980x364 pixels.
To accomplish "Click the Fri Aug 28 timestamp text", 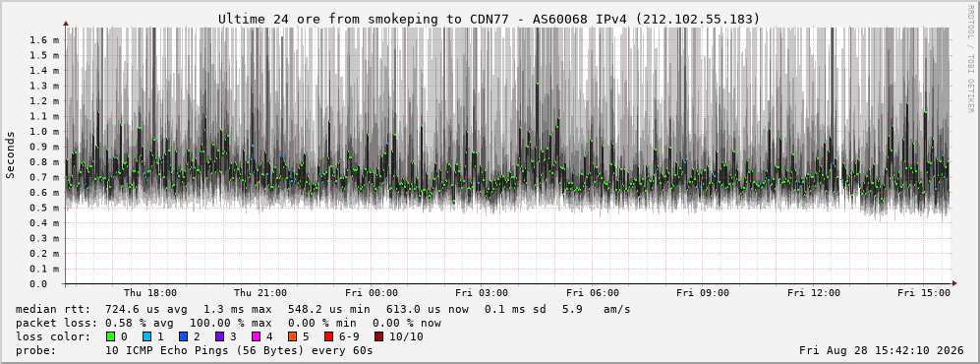I will click(x=882, y=351).
